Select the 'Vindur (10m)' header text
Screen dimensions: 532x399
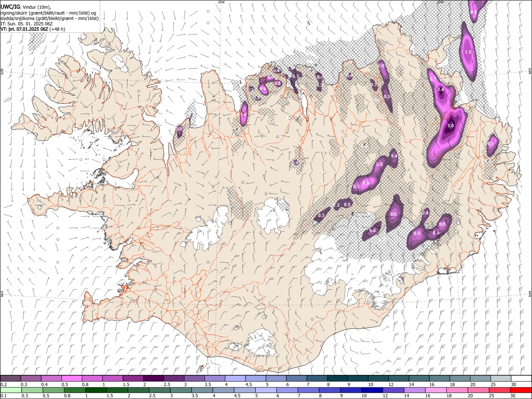tap(37, 7)
